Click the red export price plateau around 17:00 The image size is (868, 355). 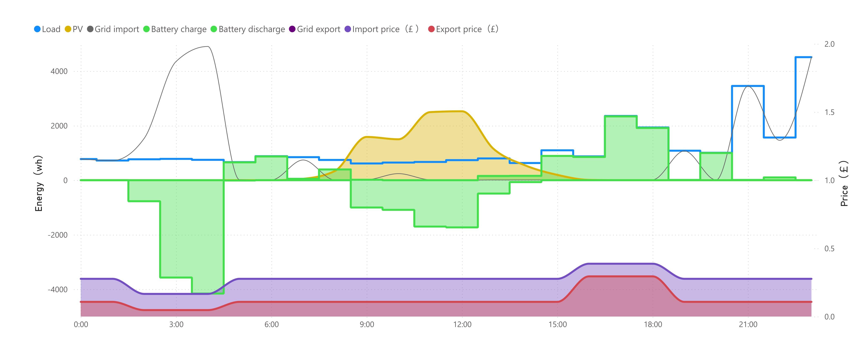tap(621, 276)
